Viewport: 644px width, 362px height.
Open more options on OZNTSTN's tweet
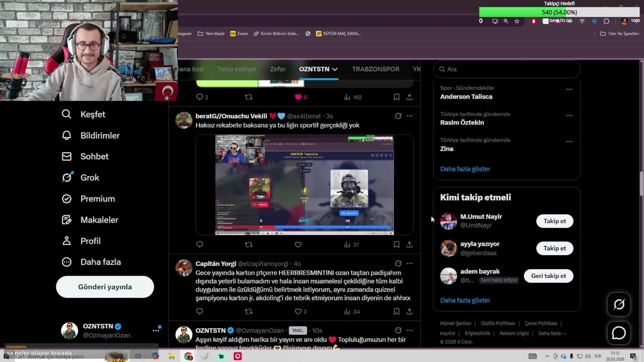point(410,330)
